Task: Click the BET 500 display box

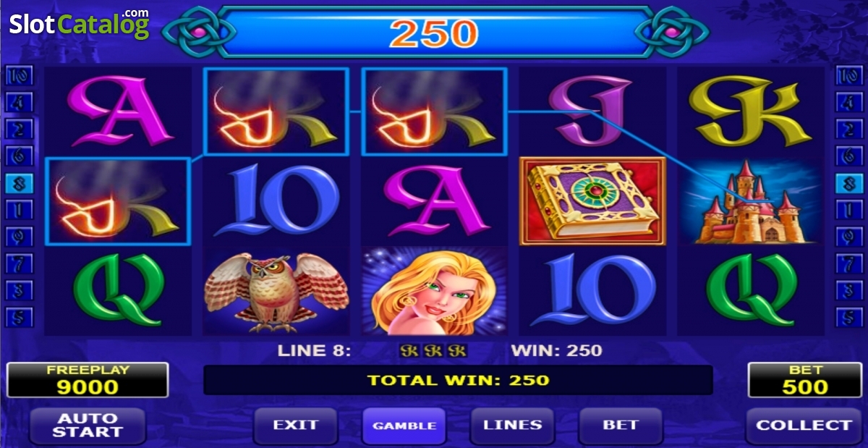Action: click(805, 380)
